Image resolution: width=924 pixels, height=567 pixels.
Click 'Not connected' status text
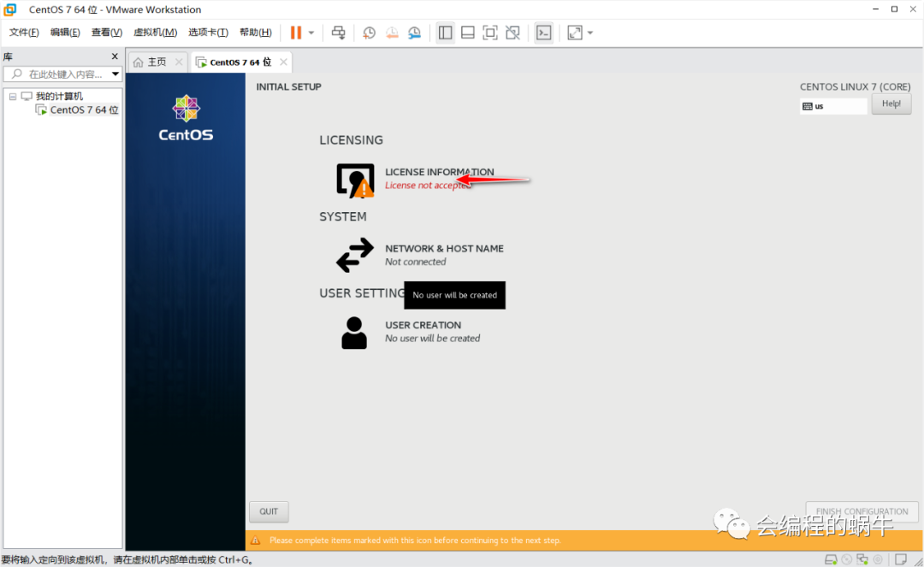click(x=416, y=262)
